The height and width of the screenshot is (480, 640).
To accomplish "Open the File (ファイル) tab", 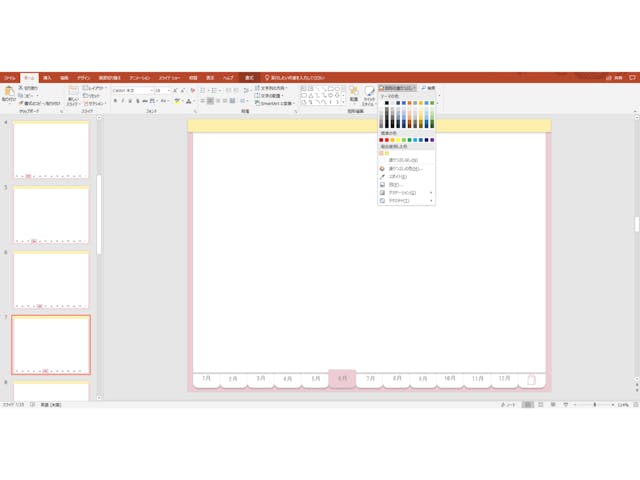I will 9,77.
